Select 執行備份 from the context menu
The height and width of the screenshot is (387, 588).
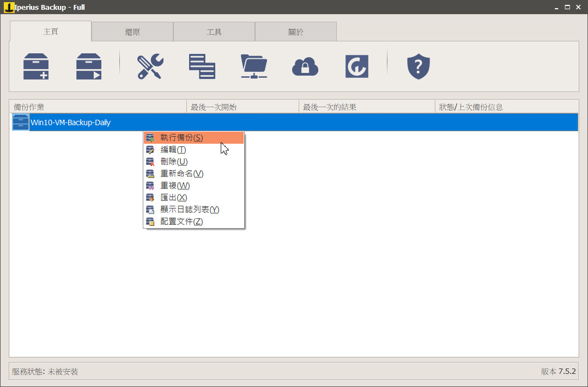[x=181, y=138]
